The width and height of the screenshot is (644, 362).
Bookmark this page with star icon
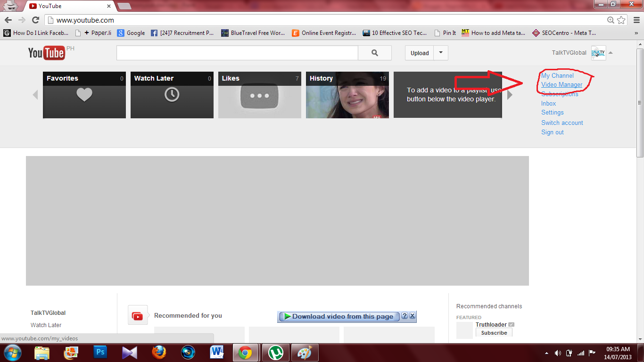621,20
